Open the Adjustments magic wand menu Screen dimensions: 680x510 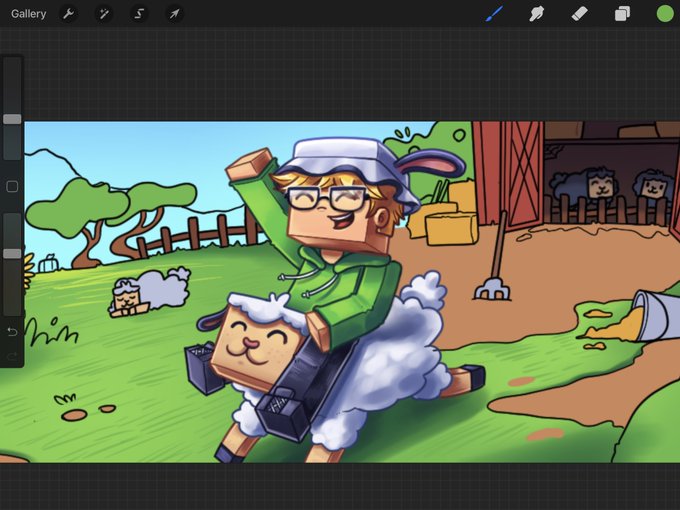pyautogui.click(x=104, y=14)
